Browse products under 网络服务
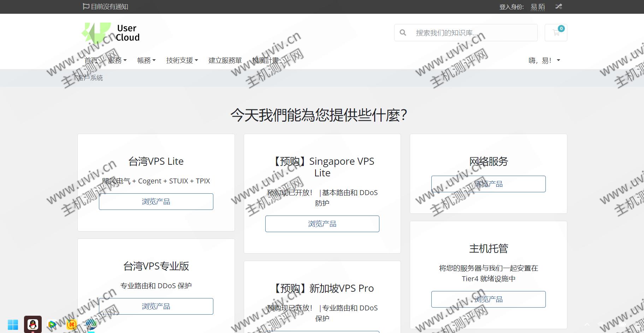644x333 pixels. tap(488, 184)
